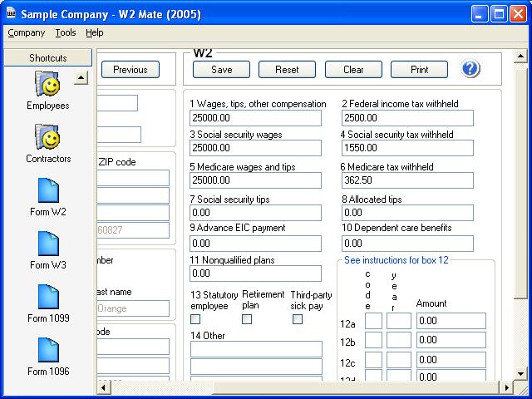
Task: Click the 12b year field
Action: [x=399, y=340]
